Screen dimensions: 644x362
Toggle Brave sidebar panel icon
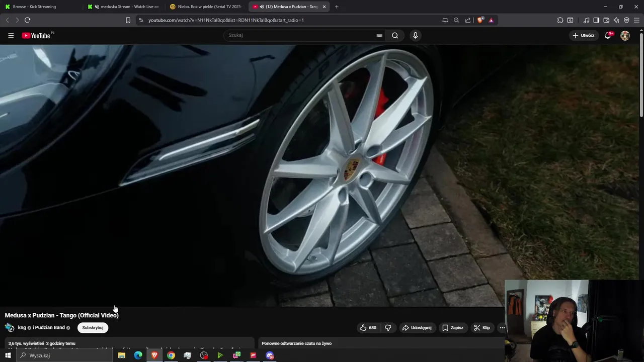coord(596,20)
